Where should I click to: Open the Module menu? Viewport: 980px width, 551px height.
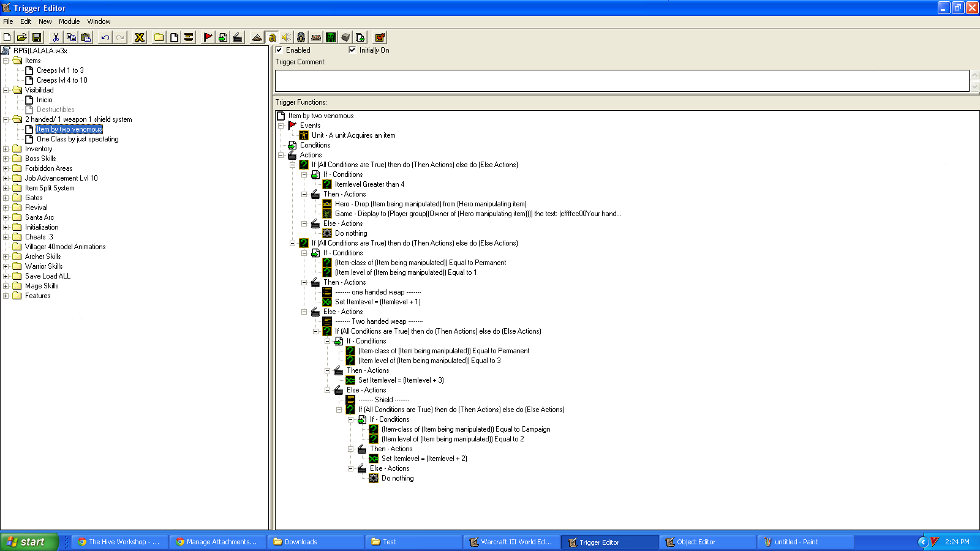pos(69,21)
